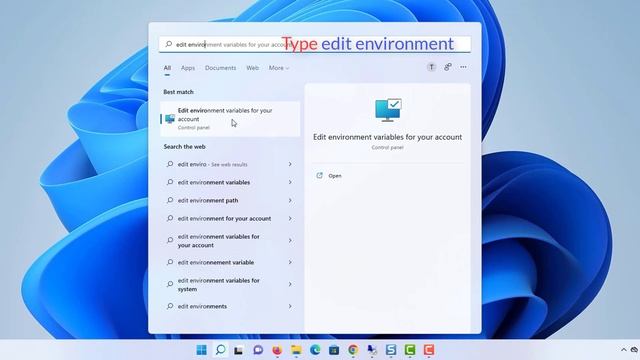Image resolution: width=640 pixels, height=360 pixels.
Task: Click search icon beside 'edit environment path'
Action: (170, 200)
